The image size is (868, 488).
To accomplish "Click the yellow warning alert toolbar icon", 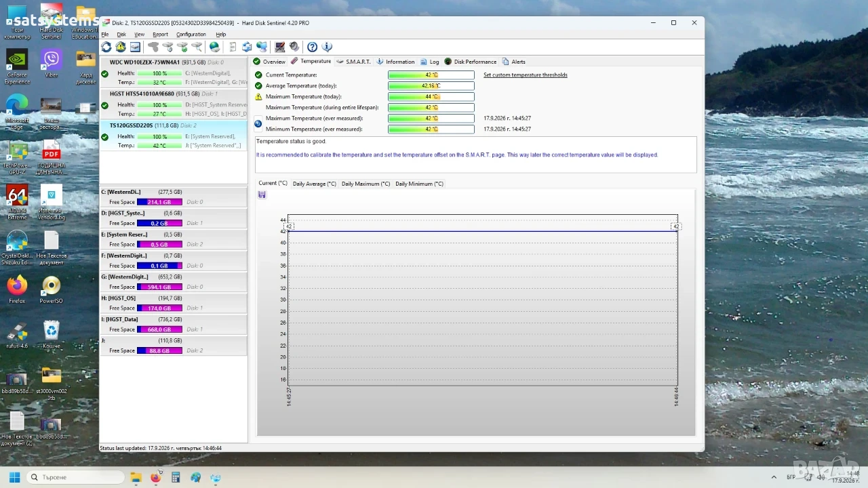I will click(x=121, y=47).
